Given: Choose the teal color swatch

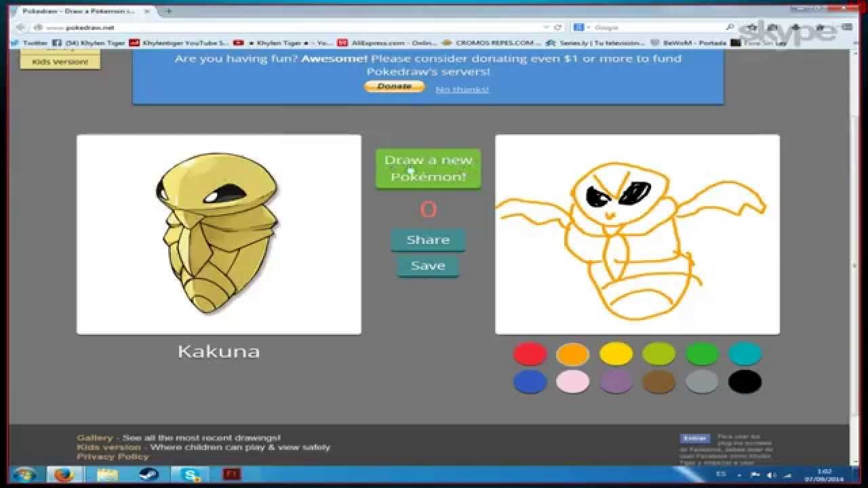Looking at the screenshot, I should pyautogui.click(x=745, y=354).
